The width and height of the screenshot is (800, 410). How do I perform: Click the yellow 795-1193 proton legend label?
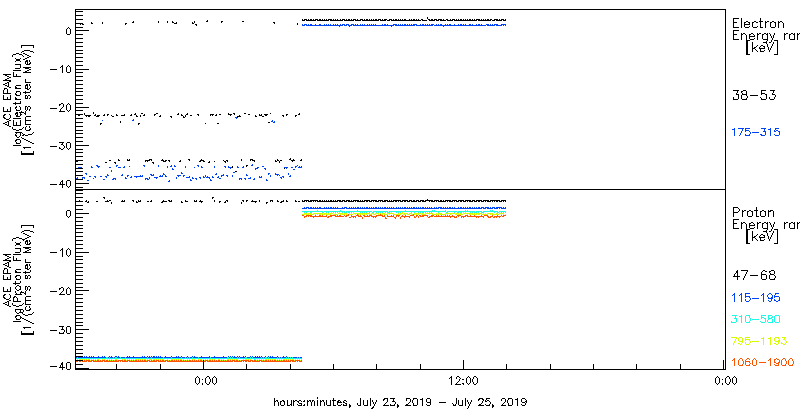tap(759, 341)
